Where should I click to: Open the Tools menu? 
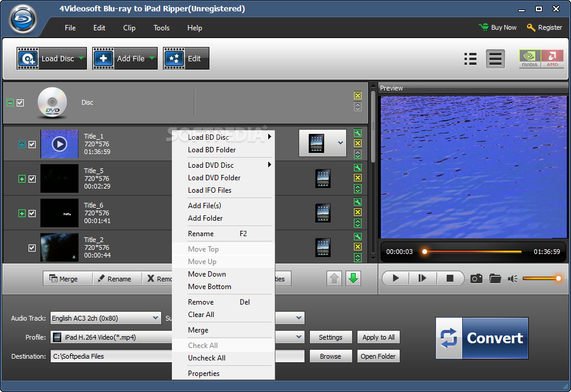[x=161, y=28]
